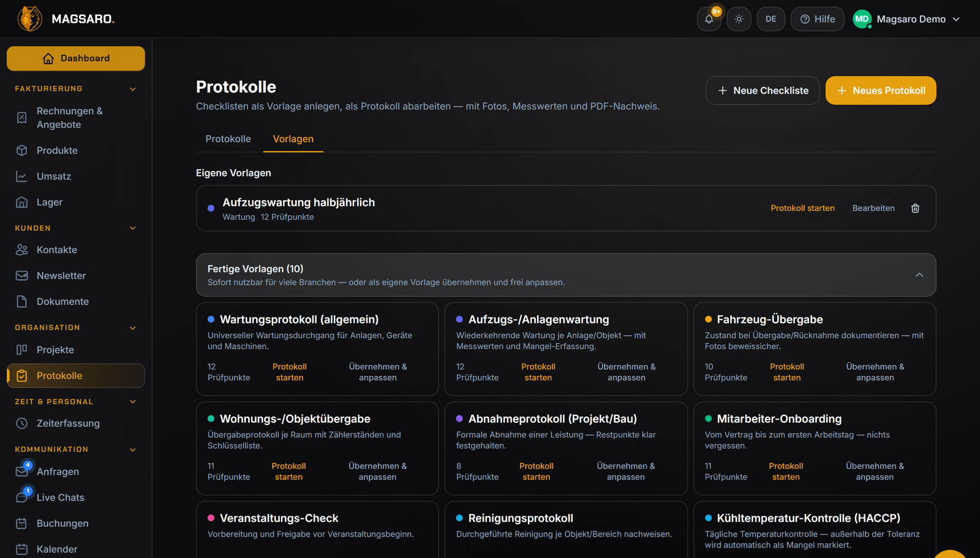Click the Projekte board icon
This screenshot has width=980, height=558.
click(21, 350)
